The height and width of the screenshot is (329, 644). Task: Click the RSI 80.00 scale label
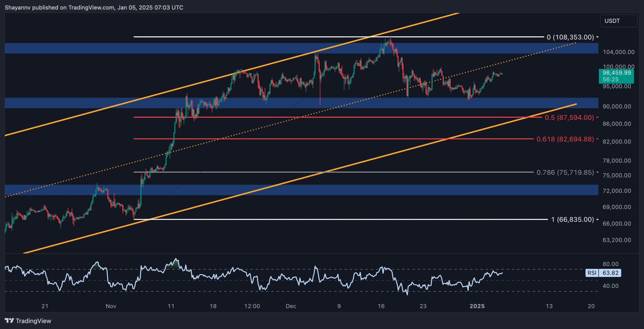click(611, 264)
